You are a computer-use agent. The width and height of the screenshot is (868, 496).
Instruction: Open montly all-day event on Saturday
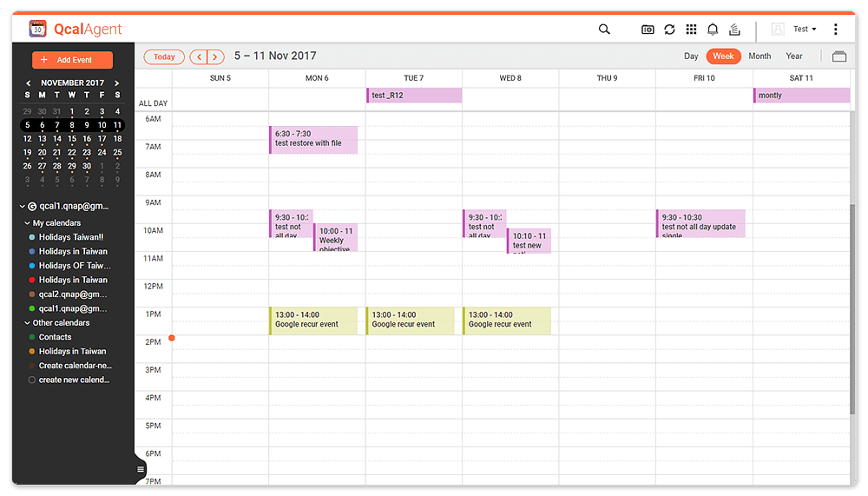coord(801,96)
